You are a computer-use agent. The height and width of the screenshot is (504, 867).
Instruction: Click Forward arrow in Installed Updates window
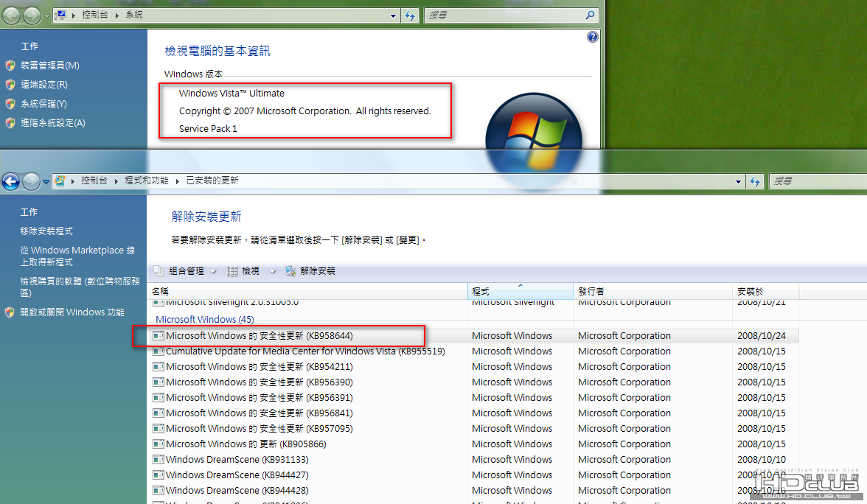point(32,181)
